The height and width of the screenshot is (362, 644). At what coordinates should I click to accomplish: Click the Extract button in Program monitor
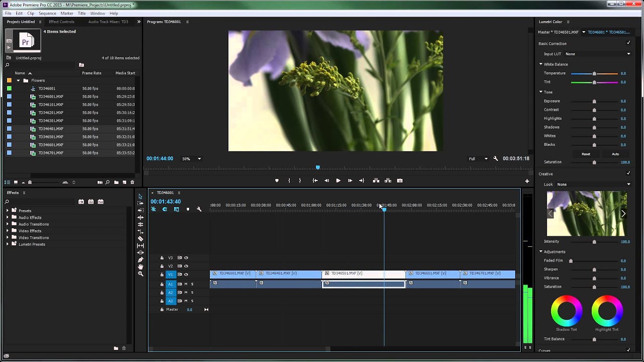click(388, 180)
